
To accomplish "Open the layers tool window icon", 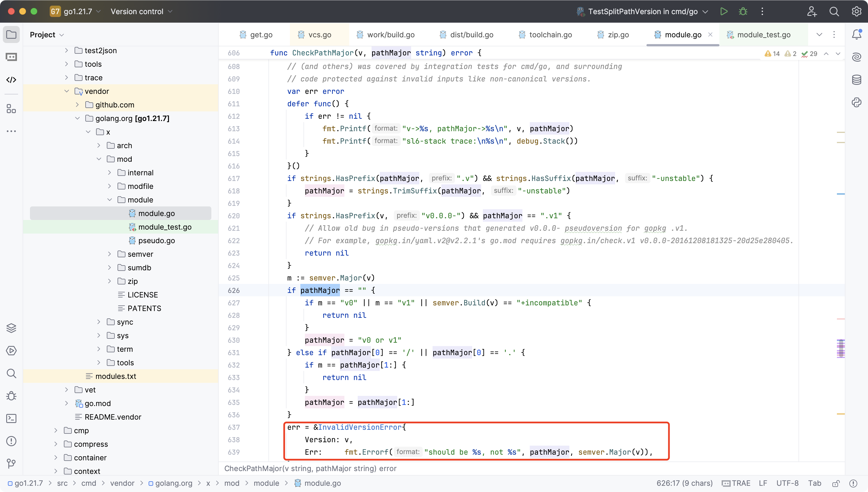I will (x=11, y=328).
